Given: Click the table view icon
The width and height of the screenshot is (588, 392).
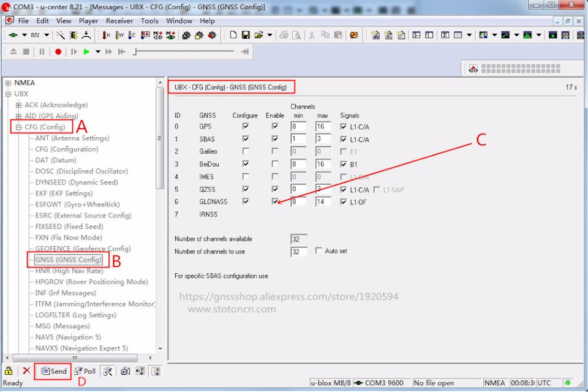Looking at the screenshot, I should [x=458, y=36].
